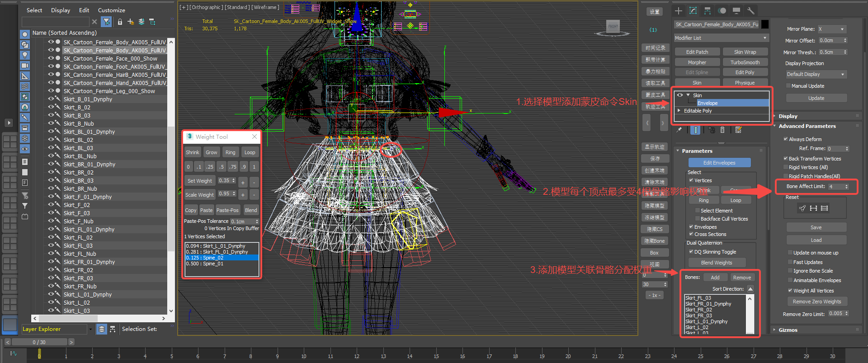Toggle helpers display filter (triangle ruler icon)
The width and height of the screenshot is (868, 363).
tap(25, 76)
